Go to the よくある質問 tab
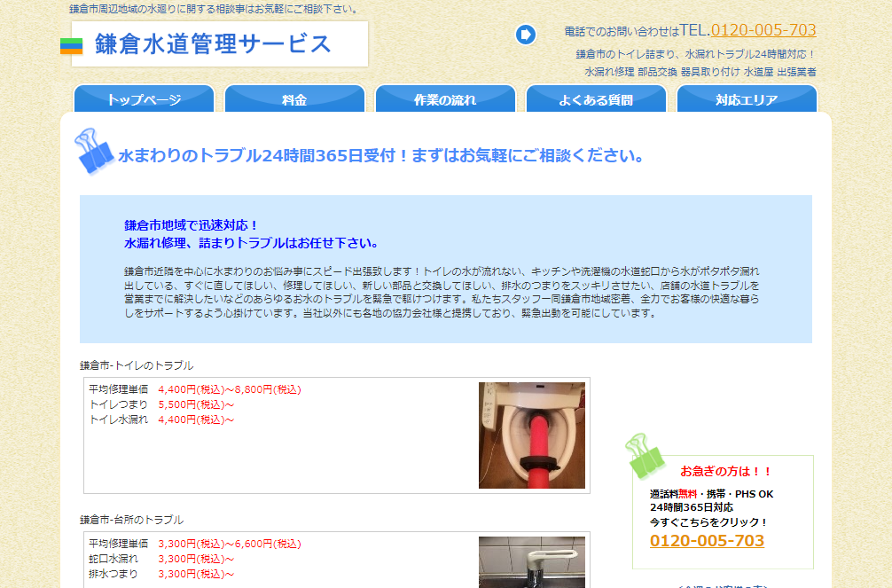This screenshot has width=892, height=588. point(596,99)
